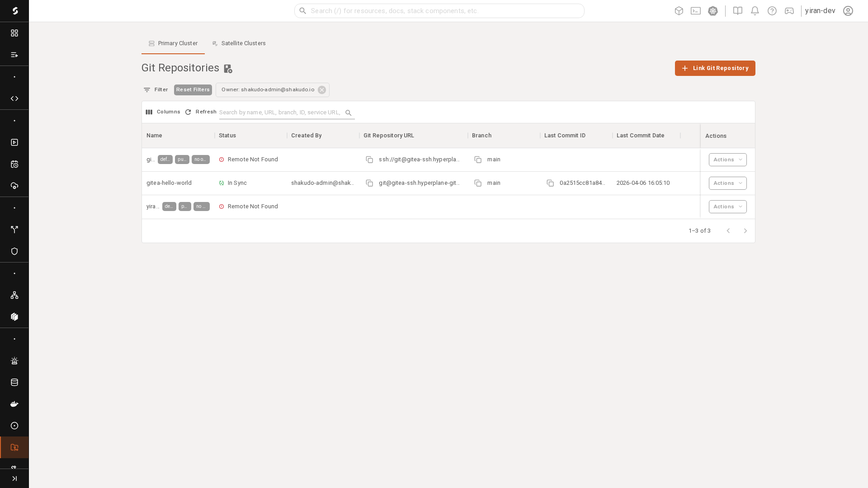
Task: Switch to Satellite Clusters tab
Action: [x=239, y=43]
